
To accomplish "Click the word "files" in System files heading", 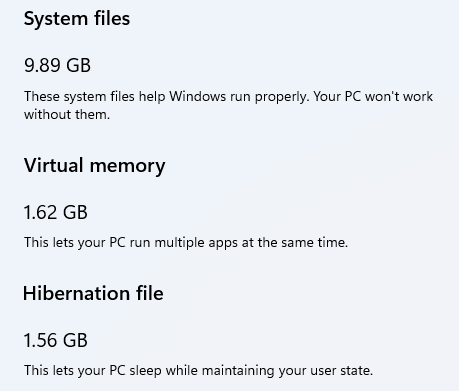I will 112,18.
